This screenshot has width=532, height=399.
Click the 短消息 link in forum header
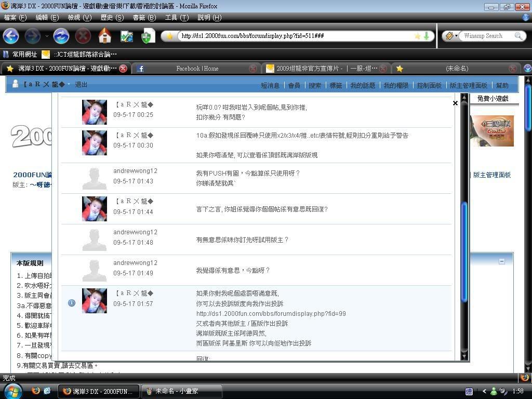click(270, 85)
